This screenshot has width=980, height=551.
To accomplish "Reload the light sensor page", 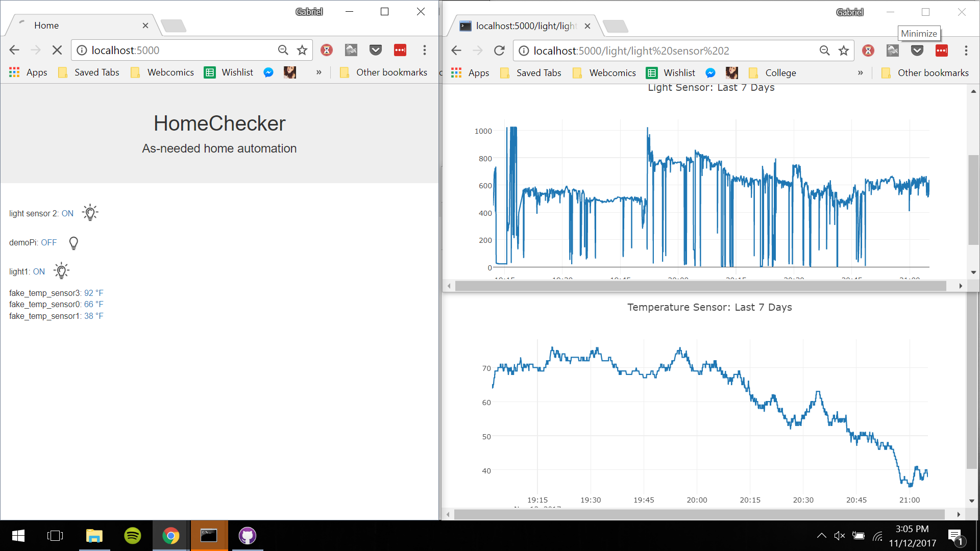I will 499,51.
